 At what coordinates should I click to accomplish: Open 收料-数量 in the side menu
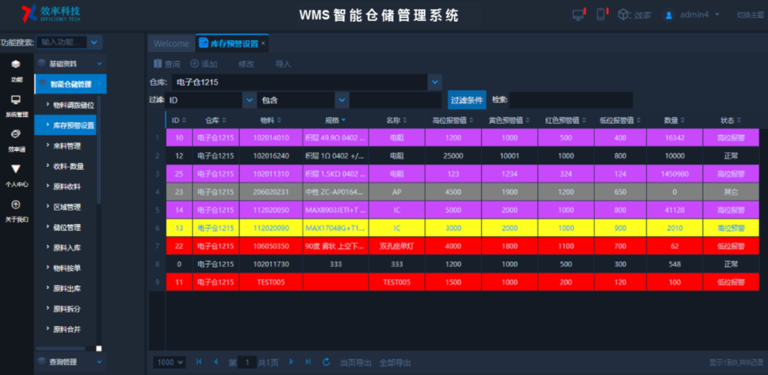click(68, 166)
